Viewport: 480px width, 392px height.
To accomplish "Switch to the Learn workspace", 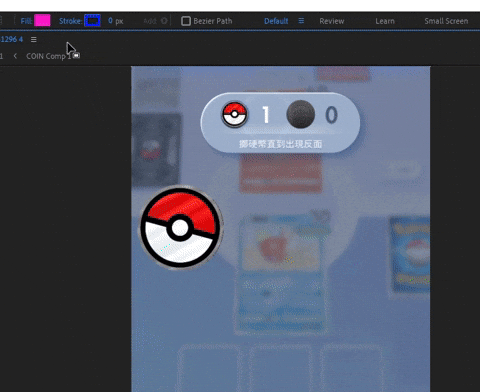I will 385,21.
